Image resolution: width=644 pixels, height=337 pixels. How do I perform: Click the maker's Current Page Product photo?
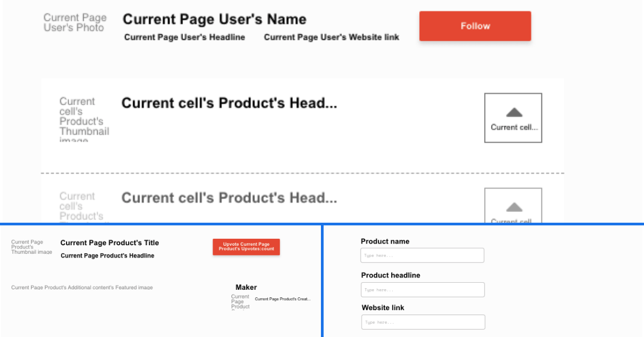pyautogui.click(x=240, y=302)
